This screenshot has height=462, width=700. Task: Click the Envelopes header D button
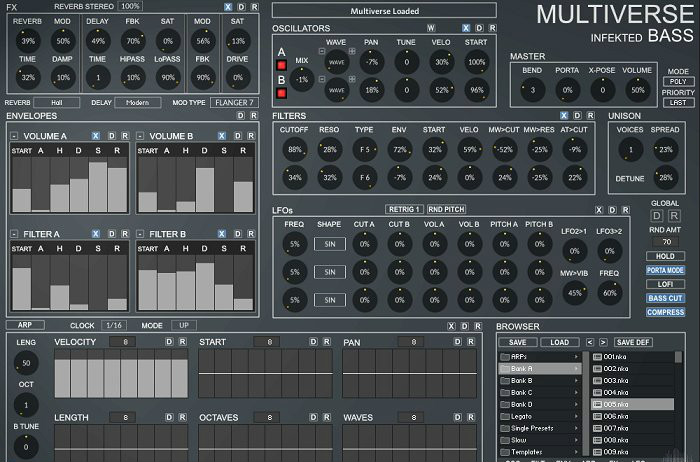pos(240,116)
